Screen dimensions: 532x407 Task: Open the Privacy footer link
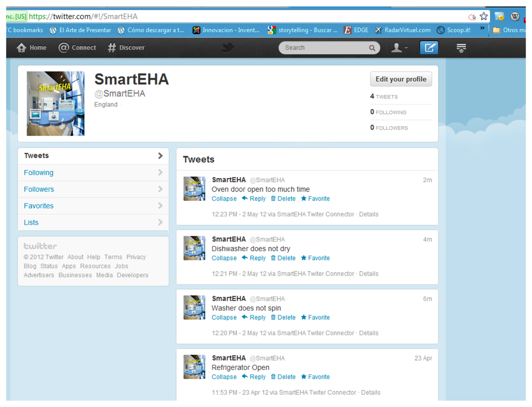coord(136,257)
